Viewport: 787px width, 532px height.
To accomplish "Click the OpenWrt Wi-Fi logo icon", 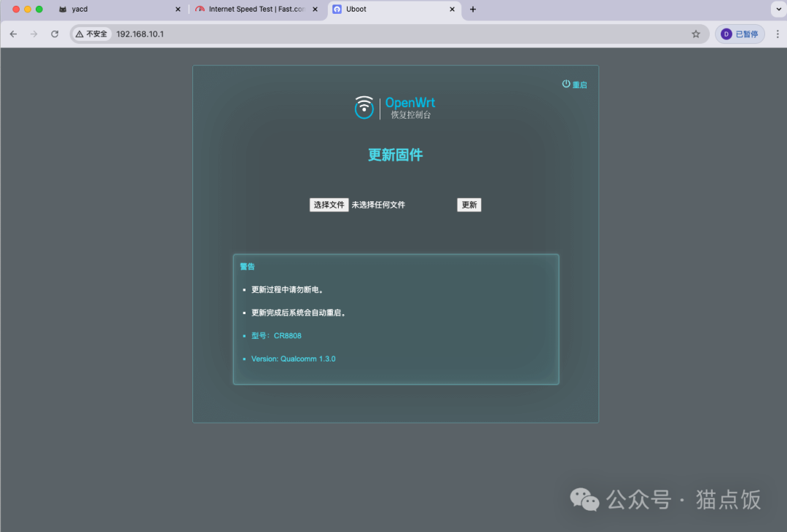I will coord(364,107).
